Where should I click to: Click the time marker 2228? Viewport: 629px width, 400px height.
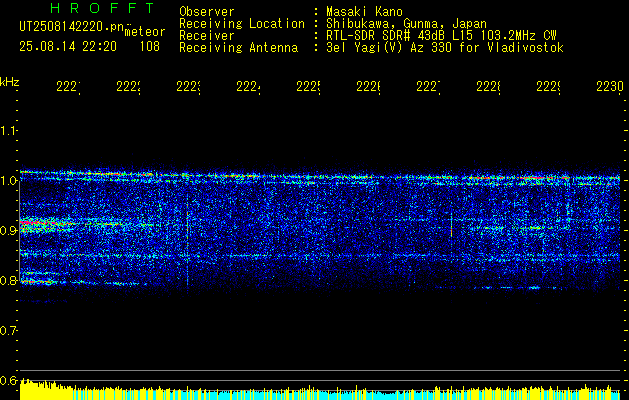(x=489, y=87)
